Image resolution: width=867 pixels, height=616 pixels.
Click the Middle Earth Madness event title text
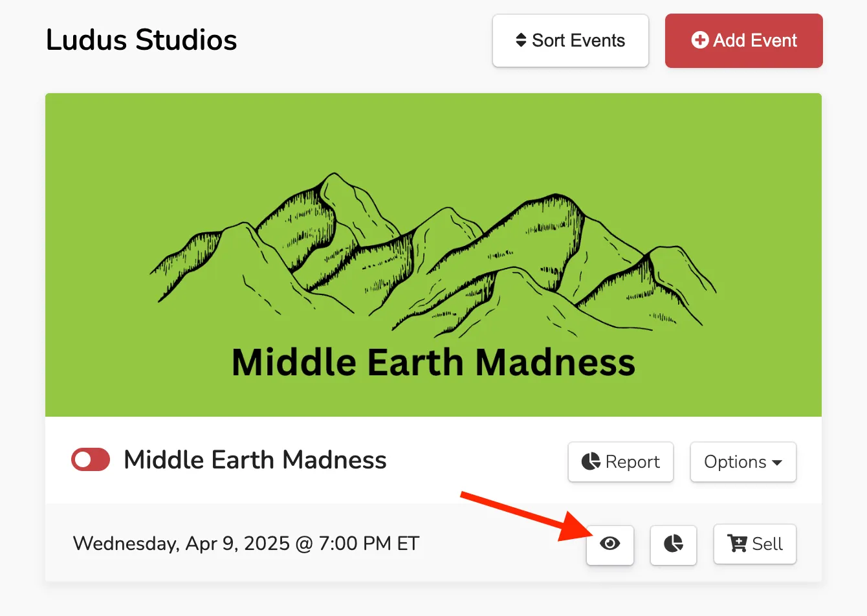tap(255, 460)
